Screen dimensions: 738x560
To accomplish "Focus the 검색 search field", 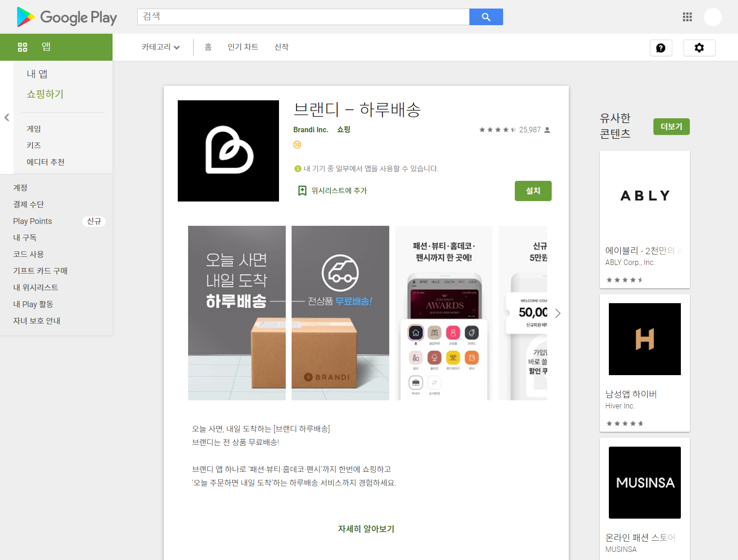I will click(303, 17).
